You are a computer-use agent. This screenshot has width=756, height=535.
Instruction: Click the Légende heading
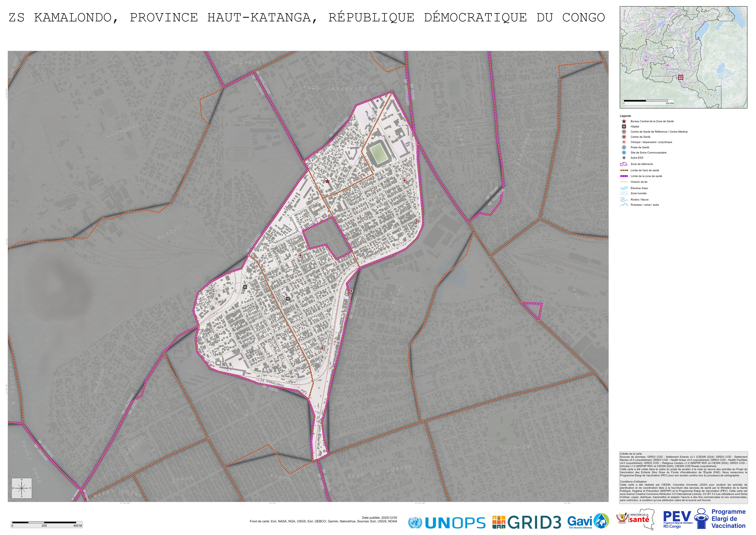[x=625, y=116]
